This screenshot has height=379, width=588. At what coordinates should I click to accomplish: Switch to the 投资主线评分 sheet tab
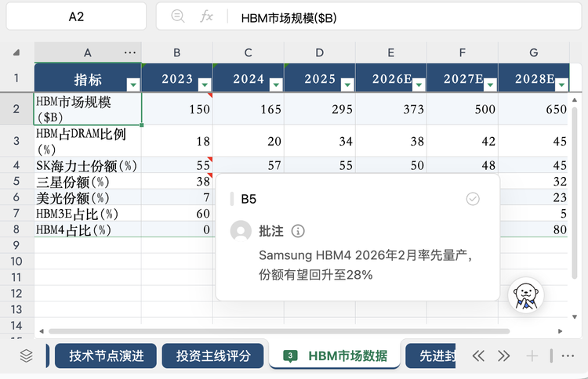point(213,356)
